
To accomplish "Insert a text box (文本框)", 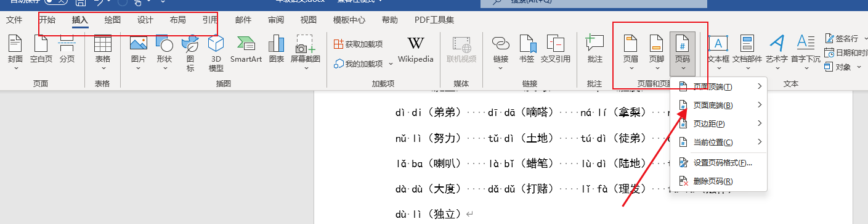I will [x=718, y=52].
